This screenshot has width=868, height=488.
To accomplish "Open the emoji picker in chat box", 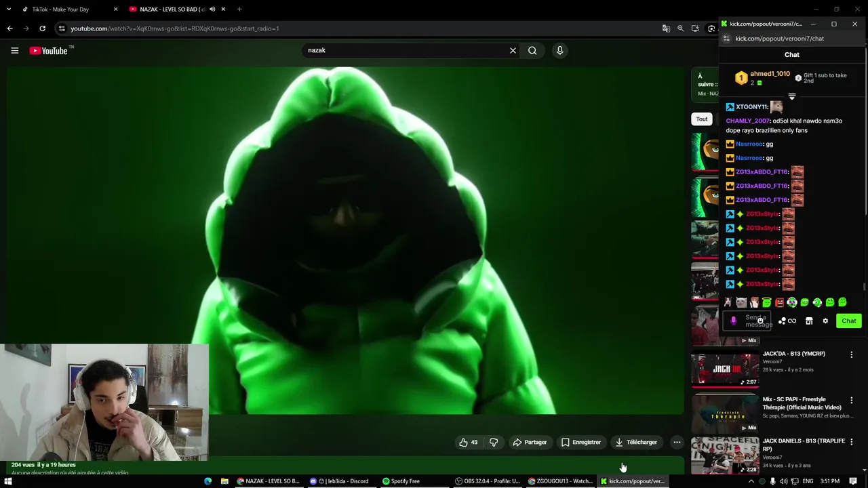I will pos(760,321).
